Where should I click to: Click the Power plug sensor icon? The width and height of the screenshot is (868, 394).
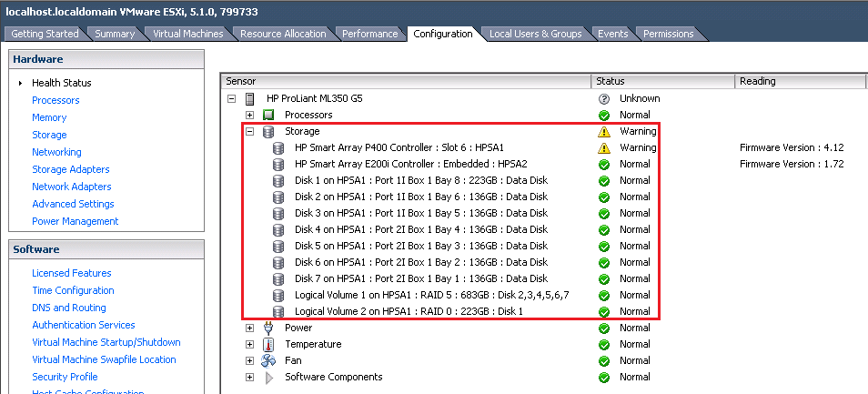(268, 328)
